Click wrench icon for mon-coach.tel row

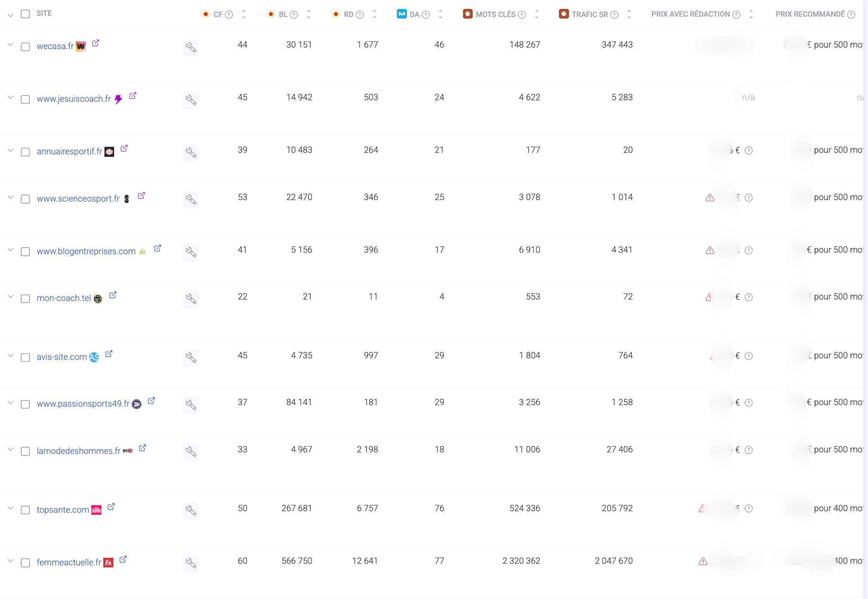click(x=191, y=299)
